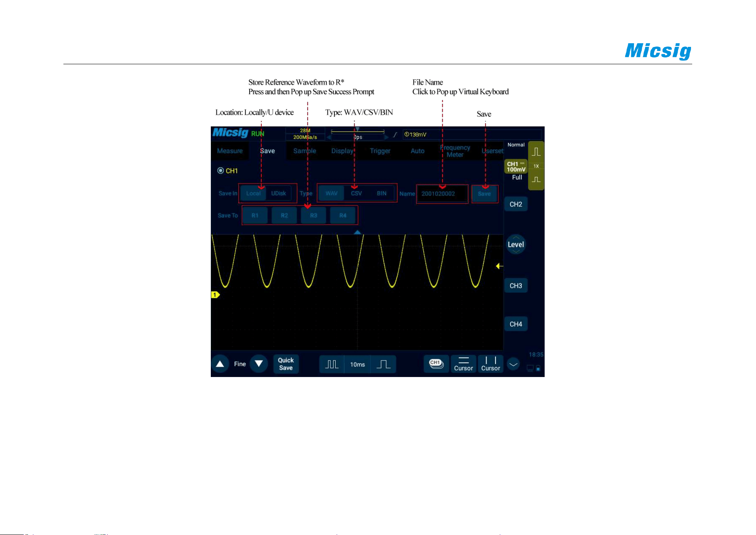Click the 18:35 clock display
The image size is (756, 535).
[536, 355]
